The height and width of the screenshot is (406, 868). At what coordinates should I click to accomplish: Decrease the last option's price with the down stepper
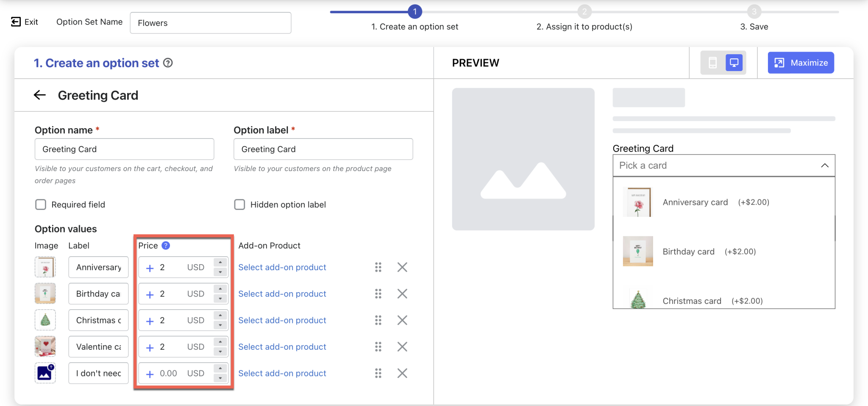(x=220, y=377)
